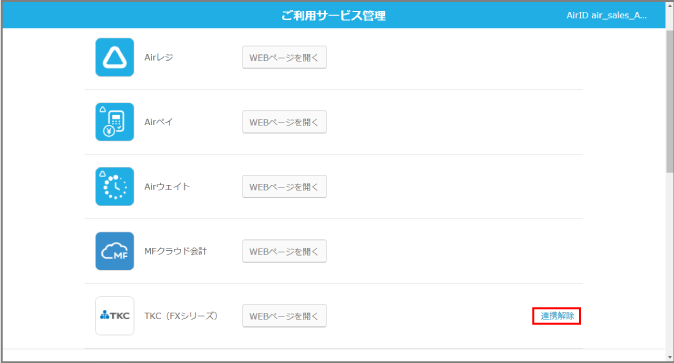Open WEBページを開く for MFクラウド会計
Image resolution: width=674 pixels, height=363 pixels.
[284, 251]
